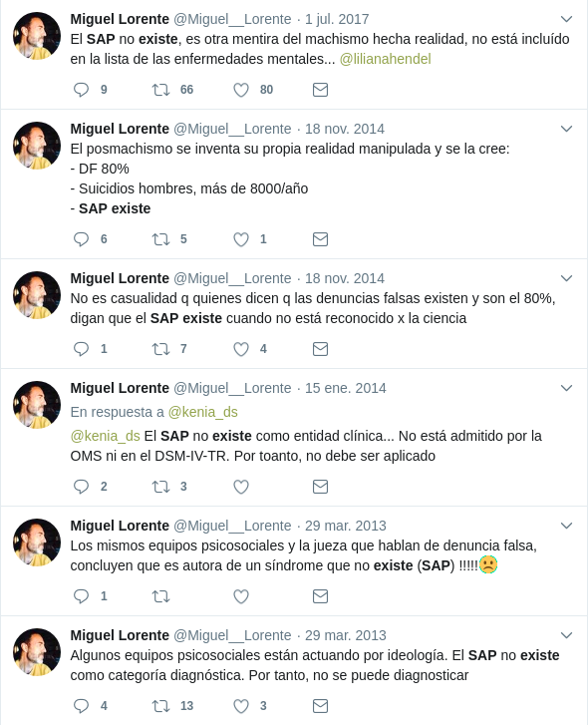
Task: Expand the menu chevron on the 15 ene. 2014 tweet
Action: (566, 388)
